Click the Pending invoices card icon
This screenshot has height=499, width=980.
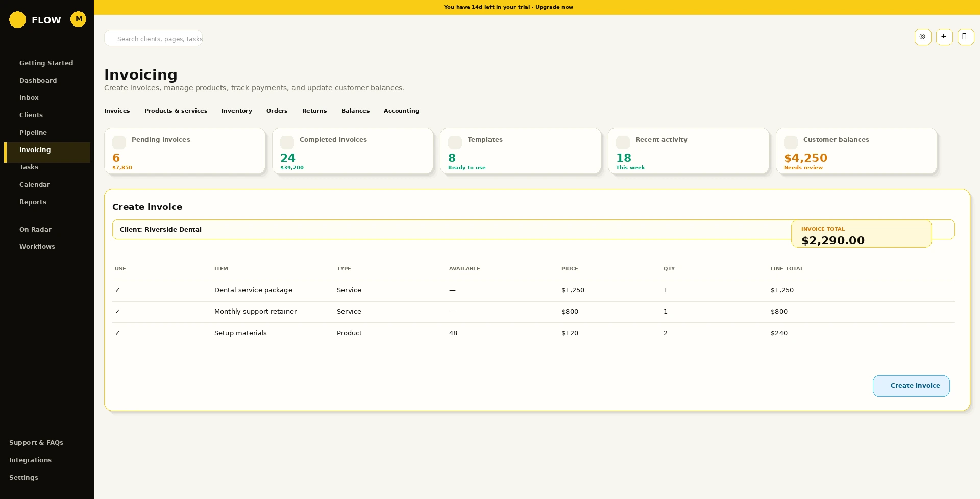[119, 142]
